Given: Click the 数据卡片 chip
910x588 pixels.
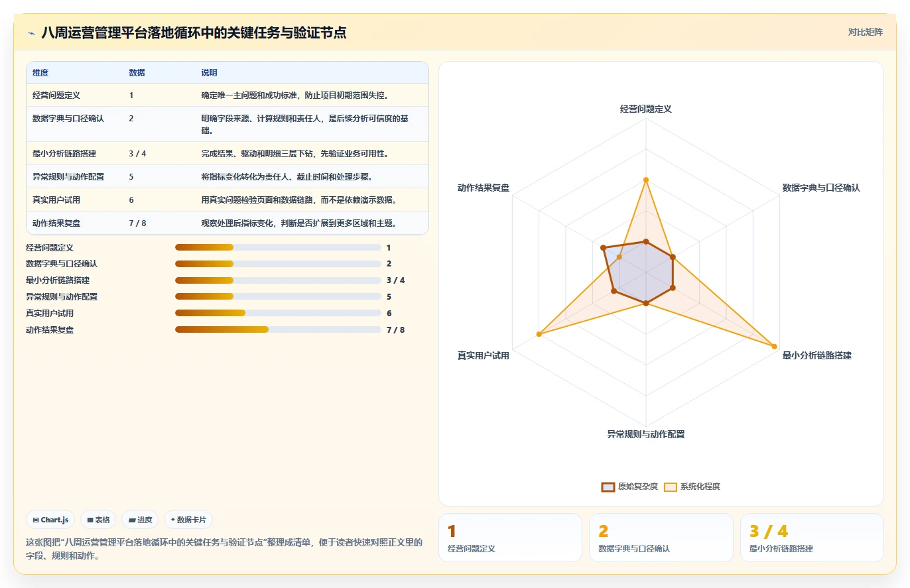Looking at the screenshot, I should [x=188, y=520].
